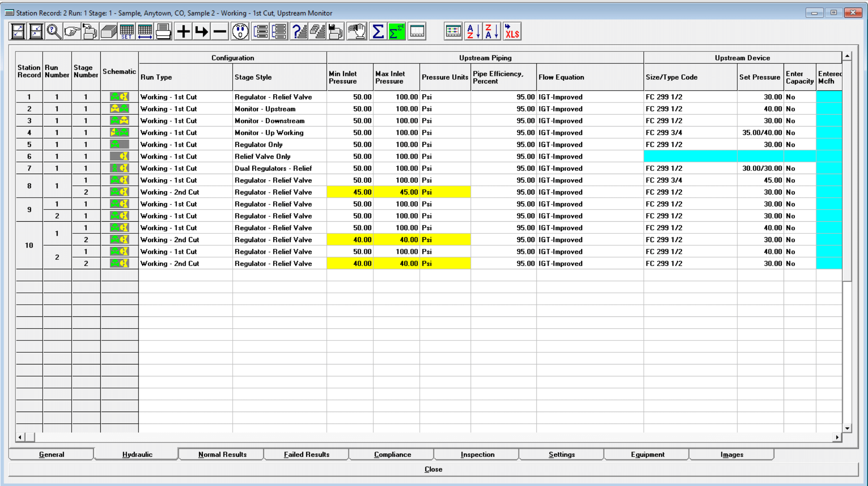
Task: Select 'Monitor - Up Working' stage style cell
Action: tap(280, 132)
